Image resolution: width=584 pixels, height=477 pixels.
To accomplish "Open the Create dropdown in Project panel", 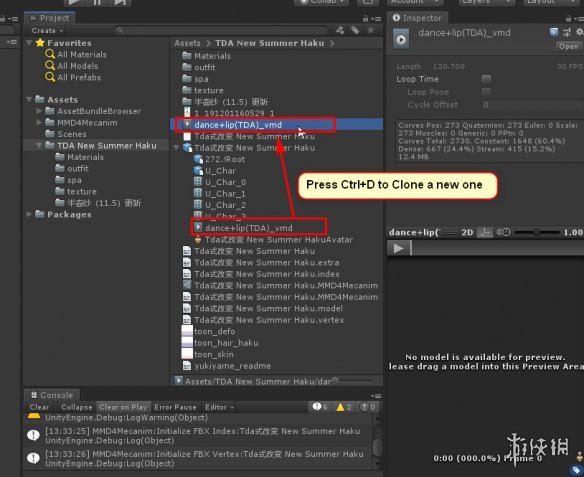I will pos(47,31).
